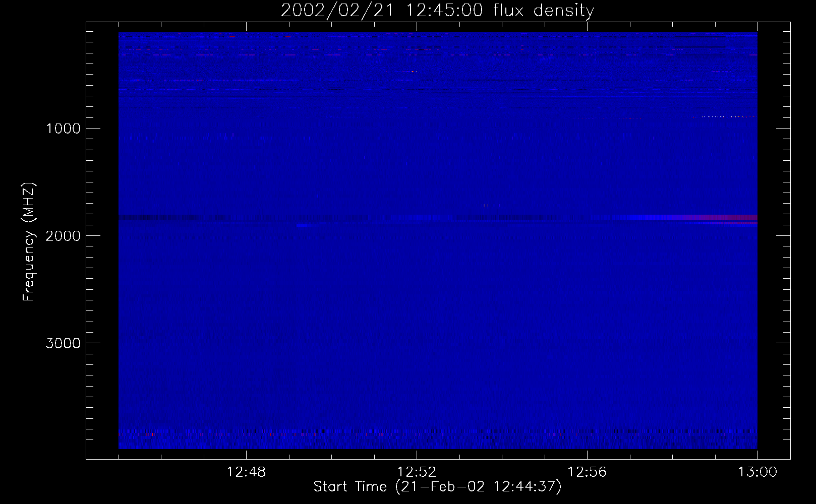Screen dimensions: 816x504
Task: Click the 12:56 time axis label
Action: point(587,472)
